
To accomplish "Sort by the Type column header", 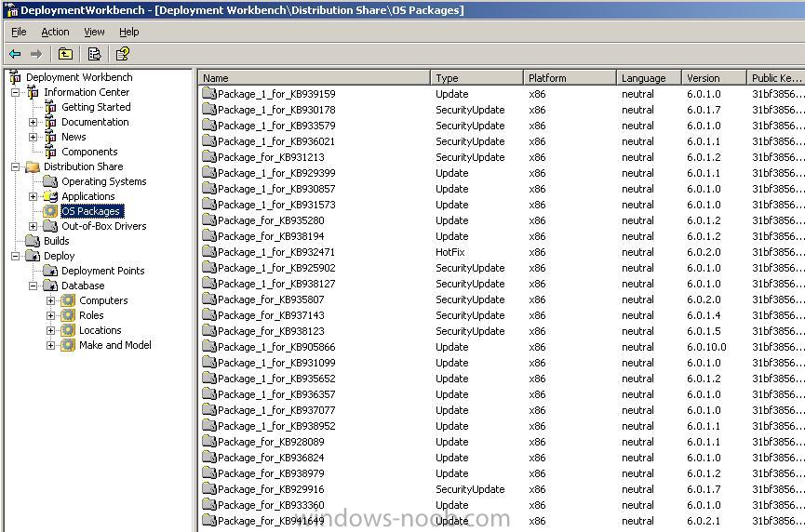I will [476, 78].
